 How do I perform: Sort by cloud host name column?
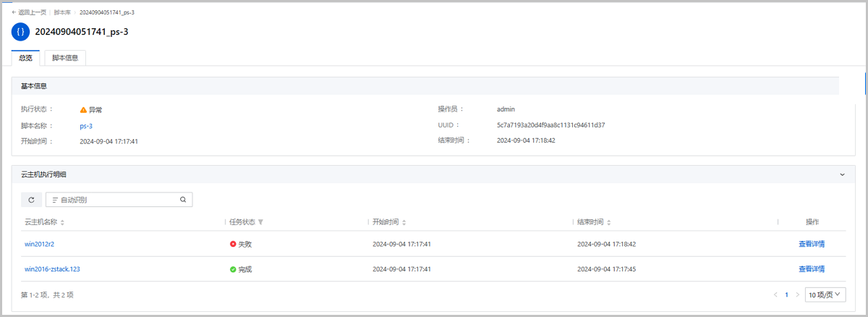point(62,222)
